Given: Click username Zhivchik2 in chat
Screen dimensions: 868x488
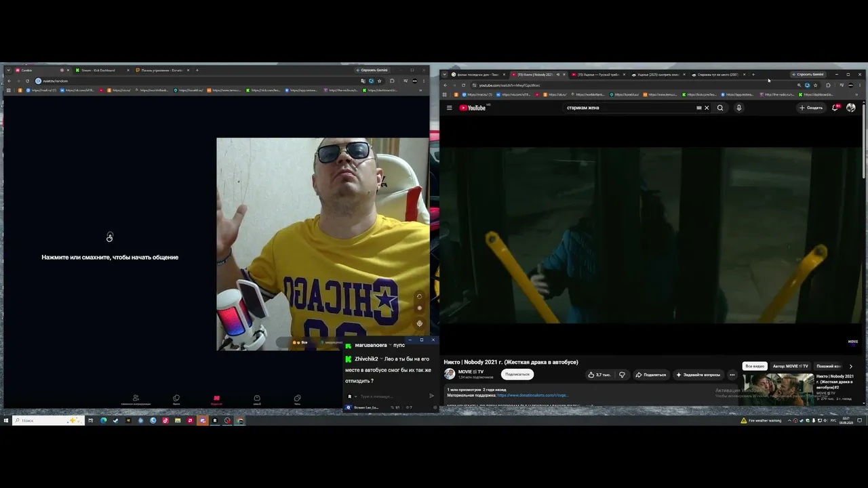Looking at the screenshot, I should (366, 359).
